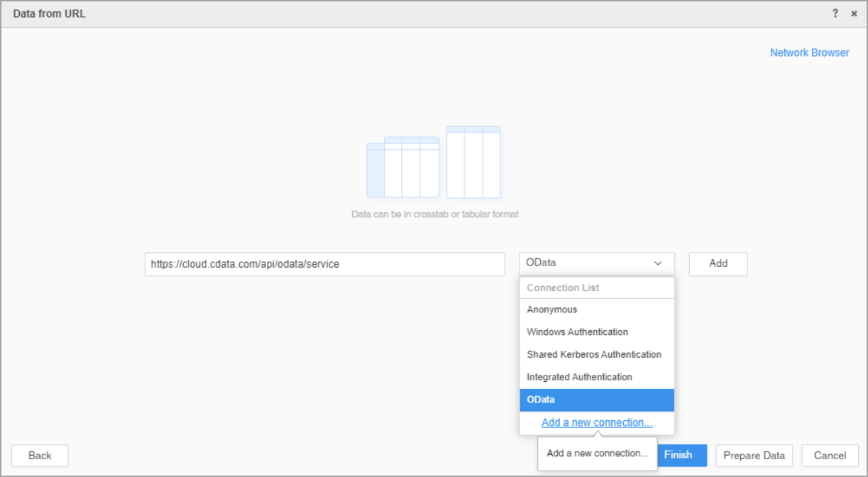Click the Prepare Data button

(754, 455)
